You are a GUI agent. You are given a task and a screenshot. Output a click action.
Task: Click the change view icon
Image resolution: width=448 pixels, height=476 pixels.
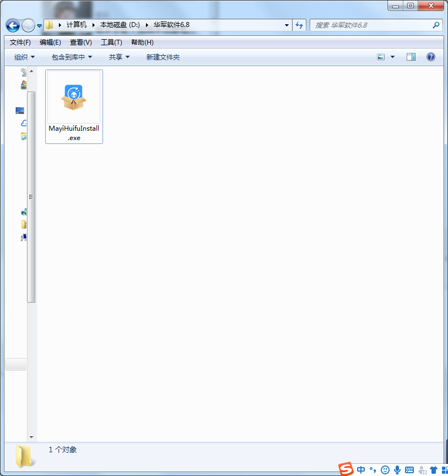(x=381, y=57)
